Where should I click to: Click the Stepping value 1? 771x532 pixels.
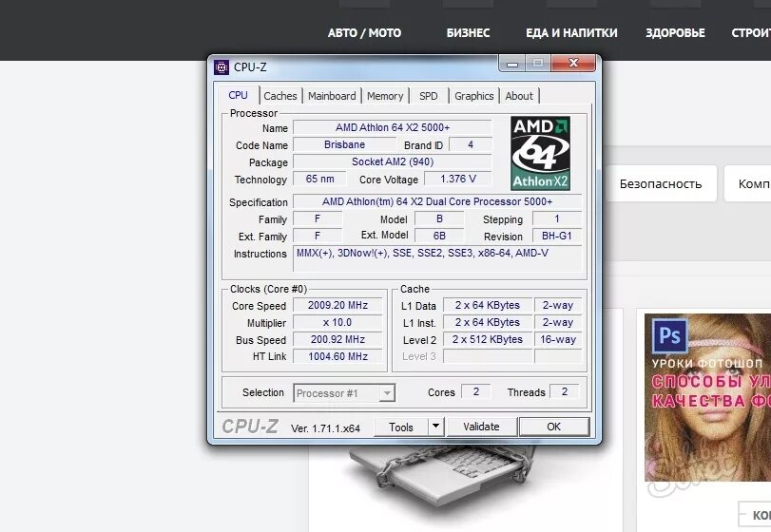(556, 218)
